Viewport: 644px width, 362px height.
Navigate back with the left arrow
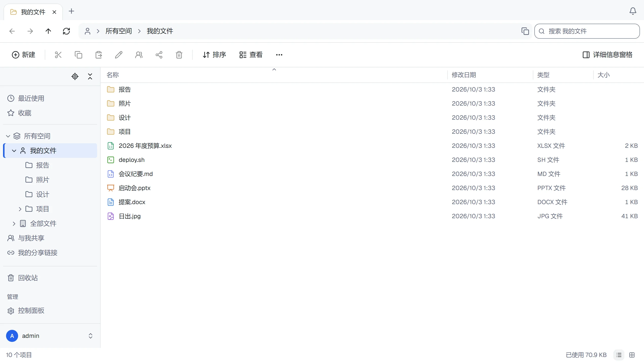point(12,31)
